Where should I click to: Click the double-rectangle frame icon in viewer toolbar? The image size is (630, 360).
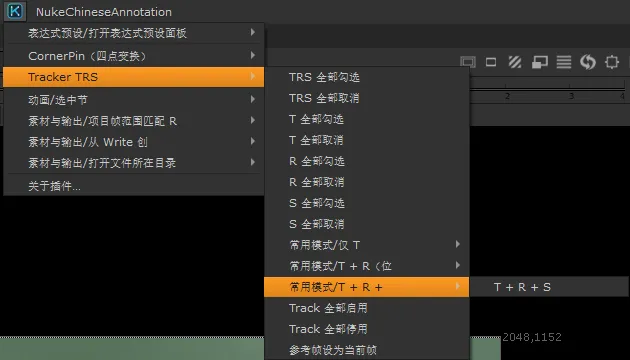coord(468,62)
